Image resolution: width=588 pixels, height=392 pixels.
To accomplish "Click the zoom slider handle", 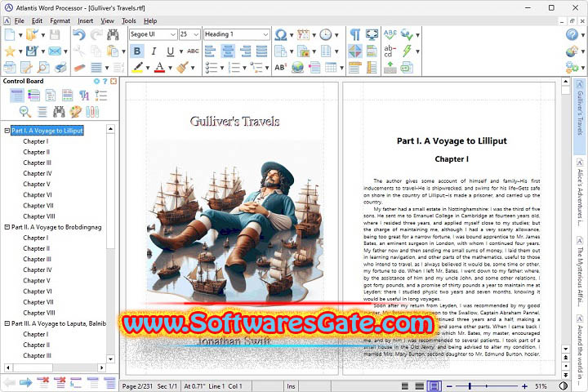I will tap(470, 386).
